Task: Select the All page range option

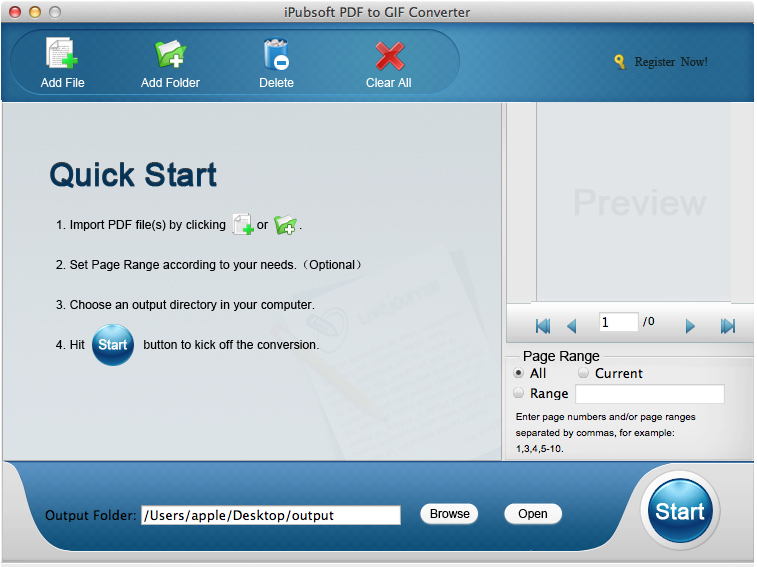Action: pos(518,373)
